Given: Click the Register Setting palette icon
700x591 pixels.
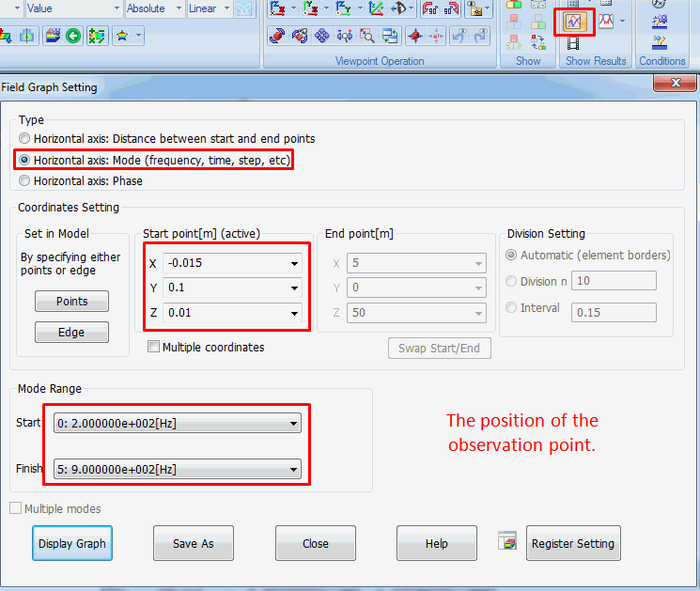Looking at the screenshot, I should point(508,541).
